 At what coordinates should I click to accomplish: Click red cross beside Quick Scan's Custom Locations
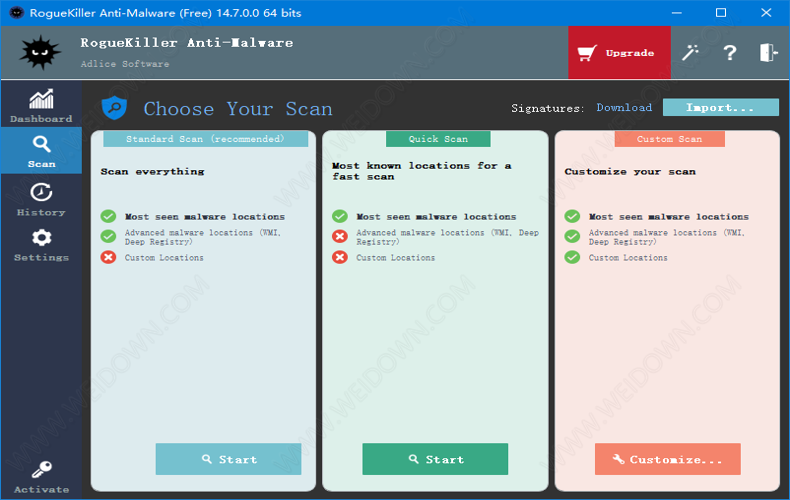(x=340, y=258)
